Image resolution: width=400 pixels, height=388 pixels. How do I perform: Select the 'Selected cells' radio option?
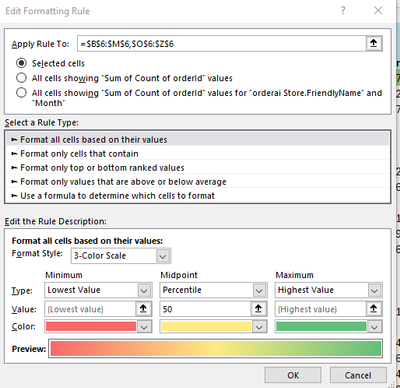(x=21, y=63)
